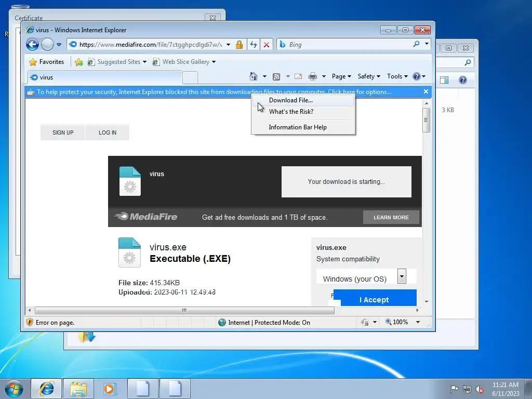Click the help icon in background Explorer window
This screenshot has width=532, height=399.
pos(463,80)
